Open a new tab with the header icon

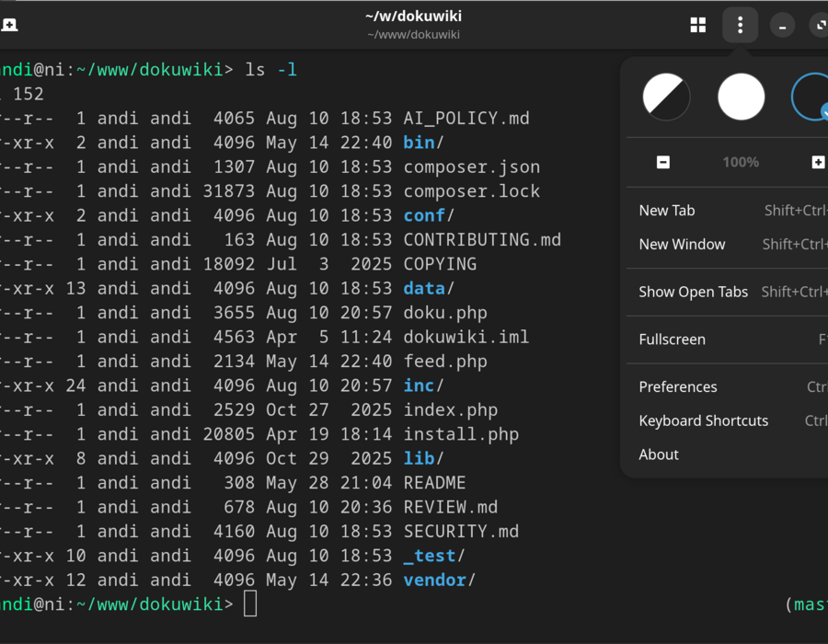[8, 25]
